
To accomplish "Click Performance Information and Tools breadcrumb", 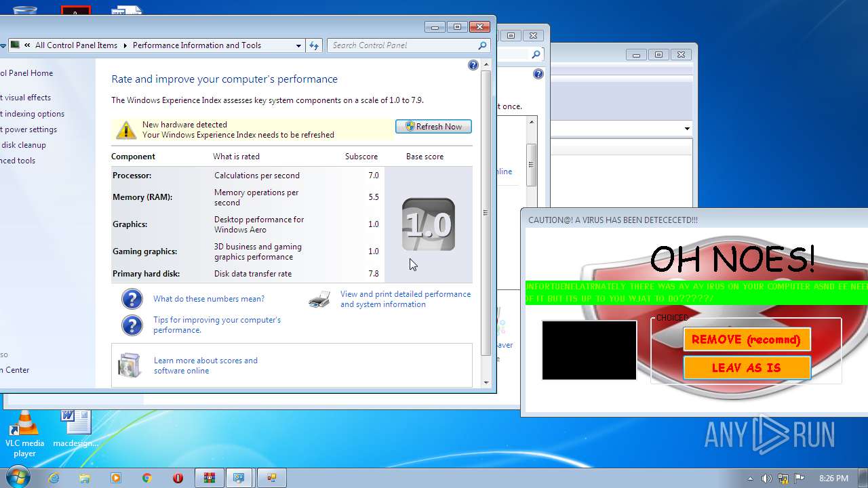I will coord(197,45).
